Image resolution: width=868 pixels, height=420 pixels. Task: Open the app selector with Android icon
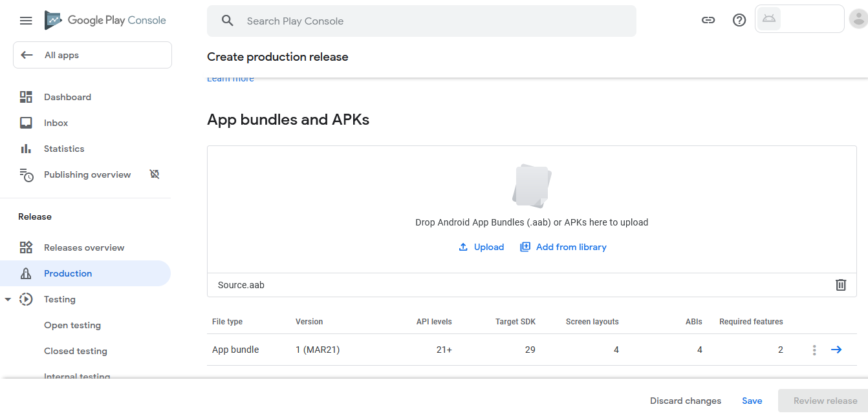tap(799, 19)
